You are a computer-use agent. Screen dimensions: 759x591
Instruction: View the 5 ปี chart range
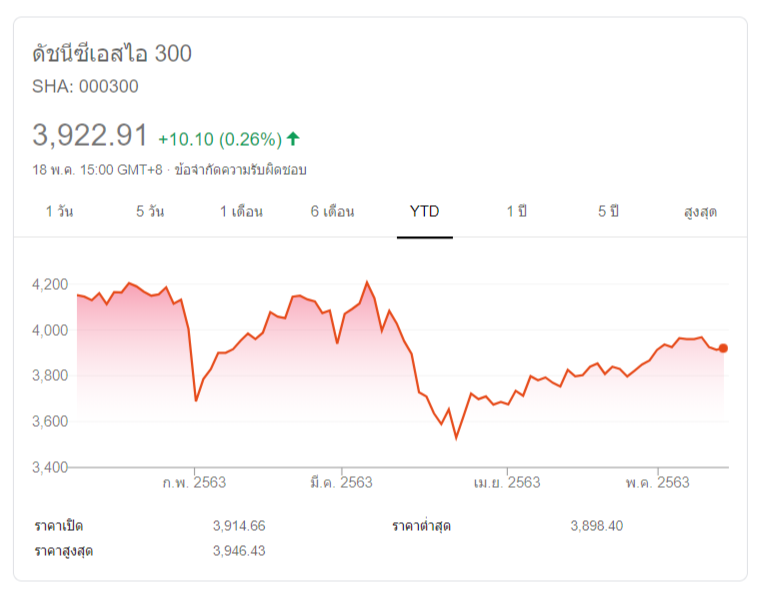pos(609,212)
